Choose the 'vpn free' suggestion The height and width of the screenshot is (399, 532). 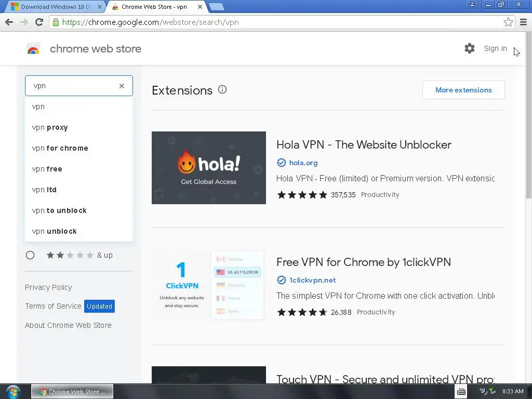tap(79, 169)
